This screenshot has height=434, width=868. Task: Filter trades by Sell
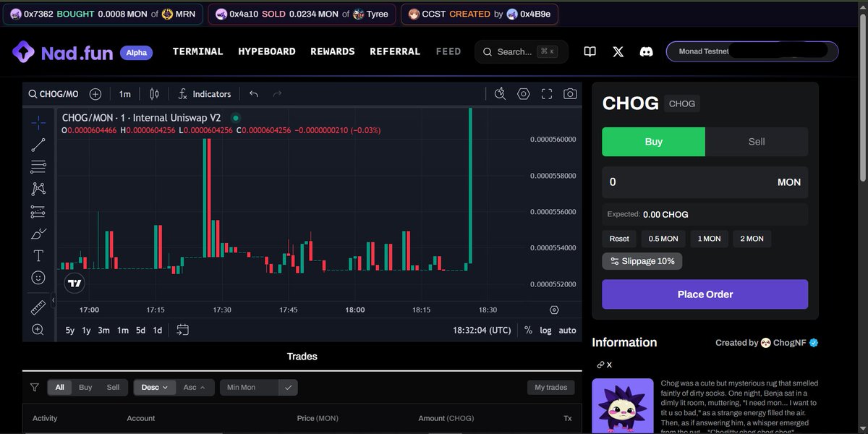click(x=113, y=388)
